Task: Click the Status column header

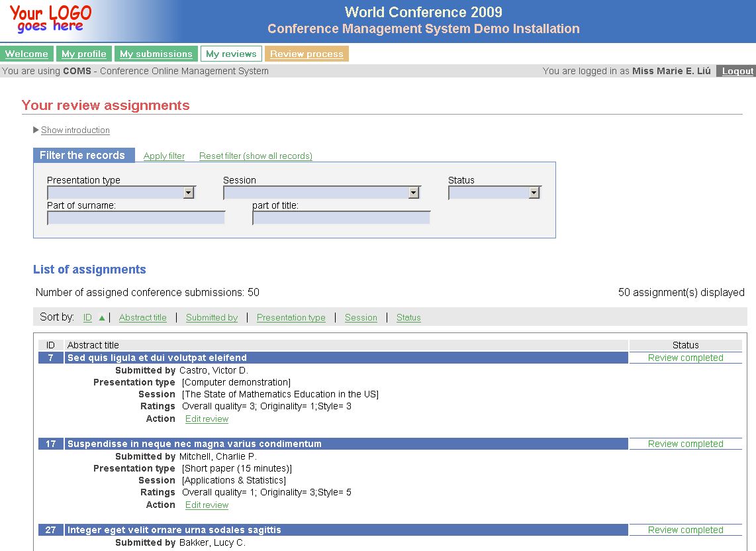Action: 685,345
